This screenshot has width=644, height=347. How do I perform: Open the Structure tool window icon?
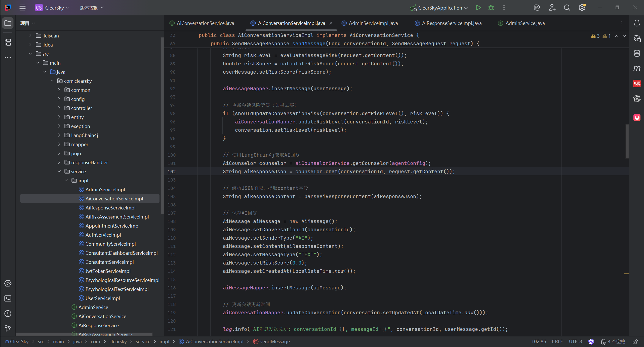(x=8, y=42)
